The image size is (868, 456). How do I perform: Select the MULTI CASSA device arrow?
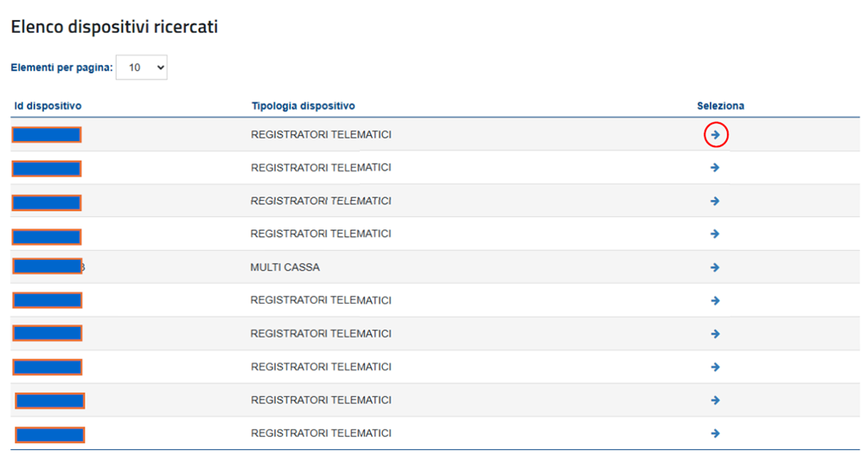coord(715,267)
